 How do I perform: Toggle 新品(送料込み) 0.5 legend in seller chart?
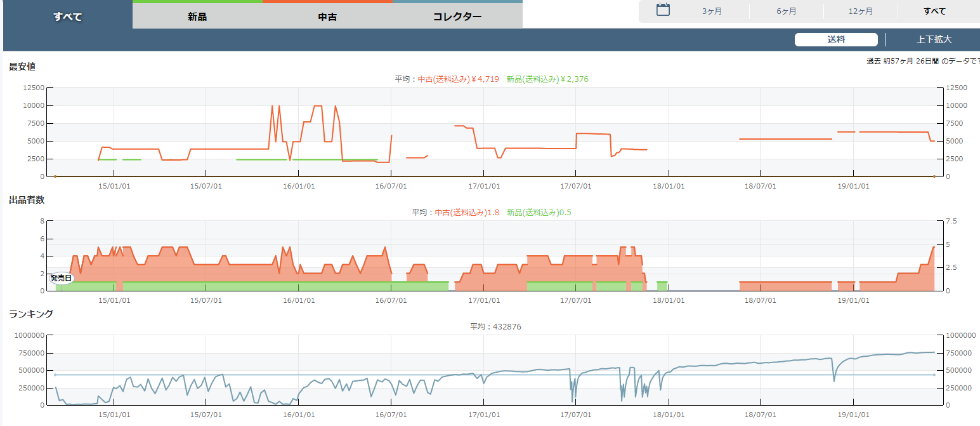click(x=539, y=213)
